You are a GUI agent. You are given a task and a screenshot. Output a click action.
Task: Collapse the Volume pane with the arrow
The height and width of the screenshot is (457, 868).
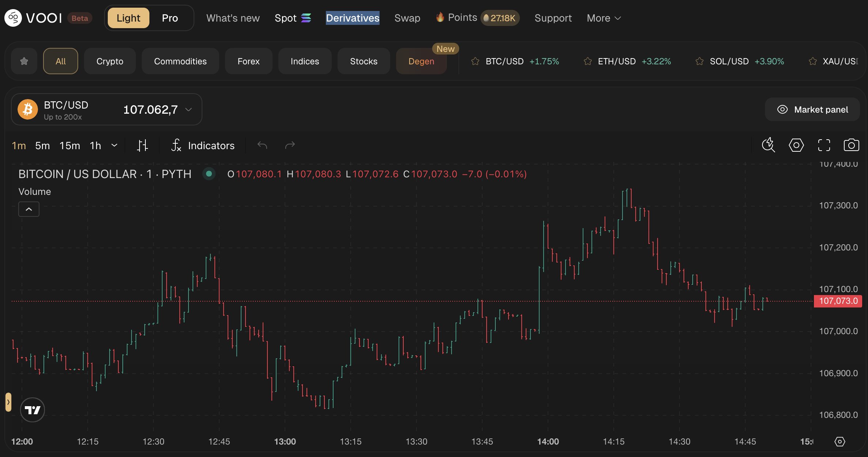click(x=28, y=209)
